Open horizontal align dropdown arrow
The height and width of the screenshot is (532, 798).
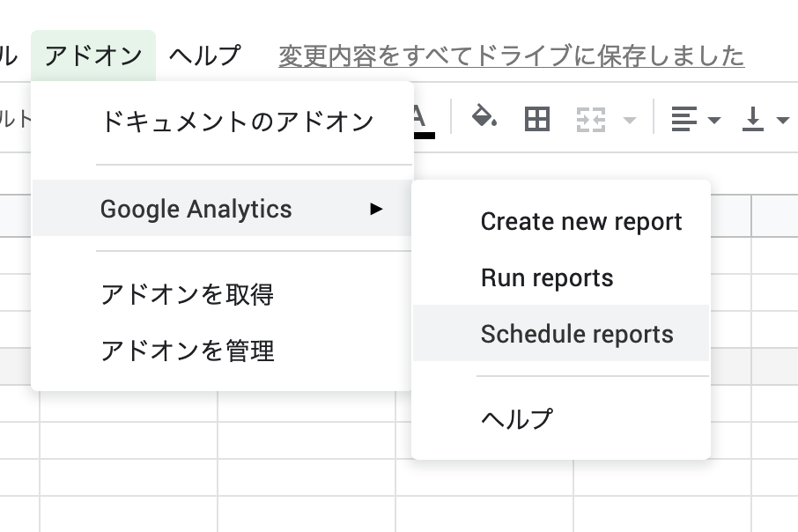tap(714, 120)
